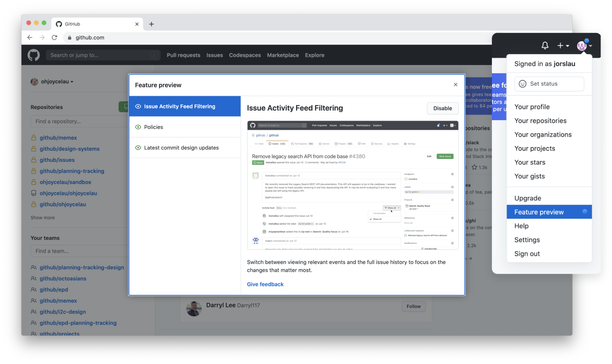Image resolution: width=612 pixels, height=364 pixels.
Task: Open Issues in top navigation
Action: (x=215, y=55)
